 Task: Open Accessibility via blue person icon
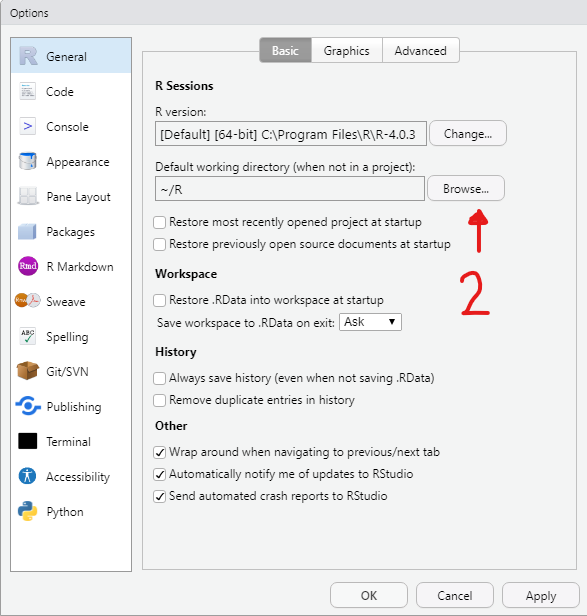28,476
